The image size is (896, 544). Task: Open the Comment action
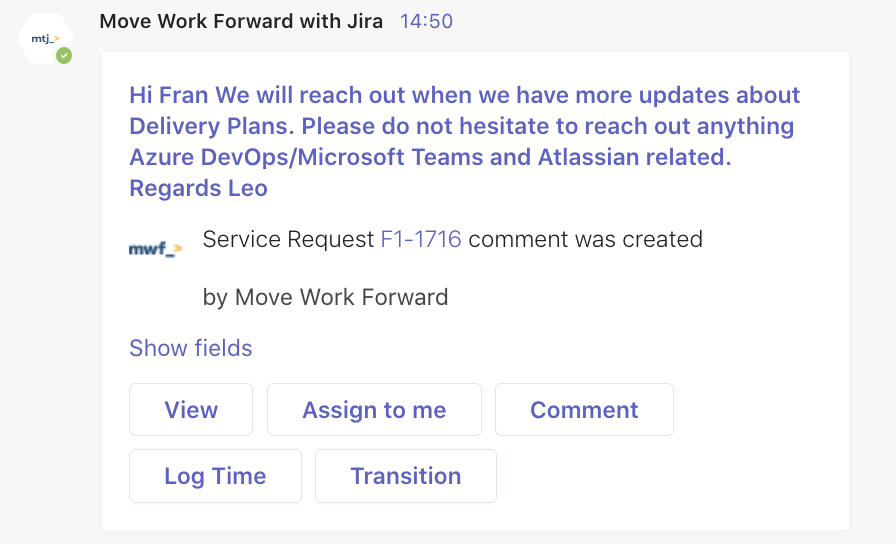584,410
